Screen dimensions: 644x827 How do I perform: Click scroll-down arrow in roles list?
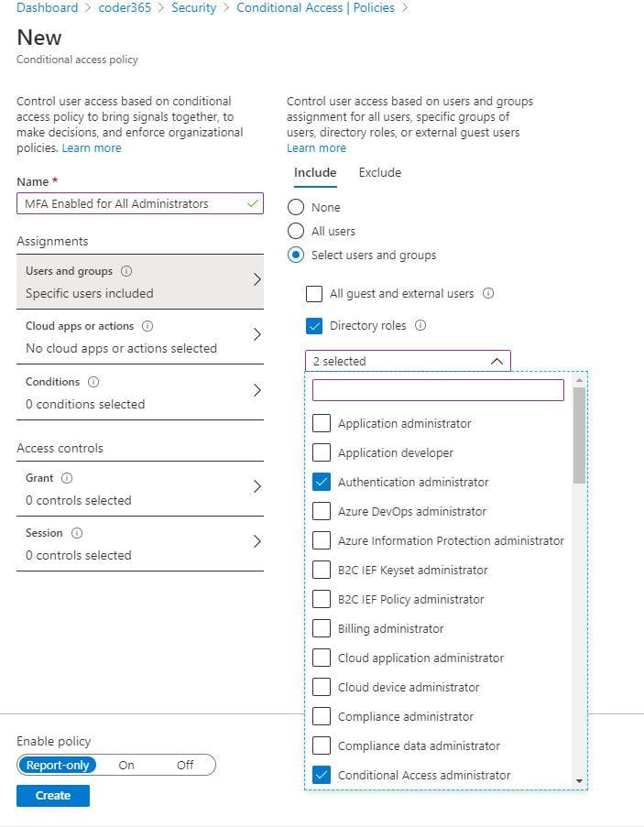click(x=579, y=780)
